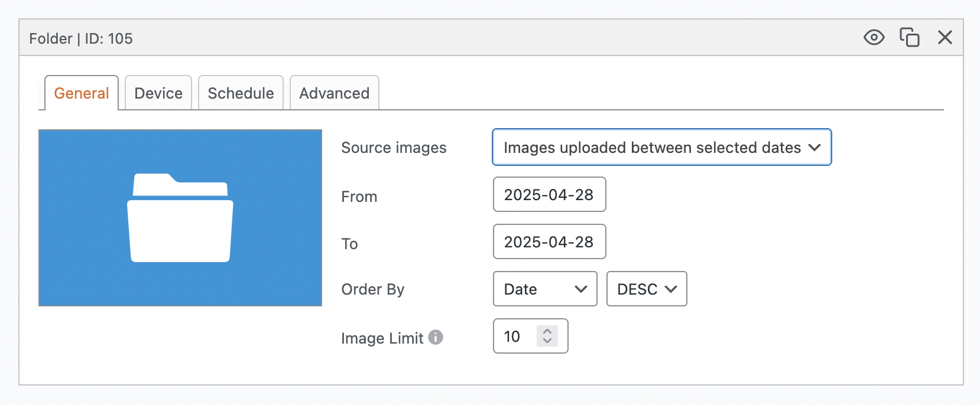Click the Image Limit label text
This screenshot has width=980, height=405.
click(382, 338)
